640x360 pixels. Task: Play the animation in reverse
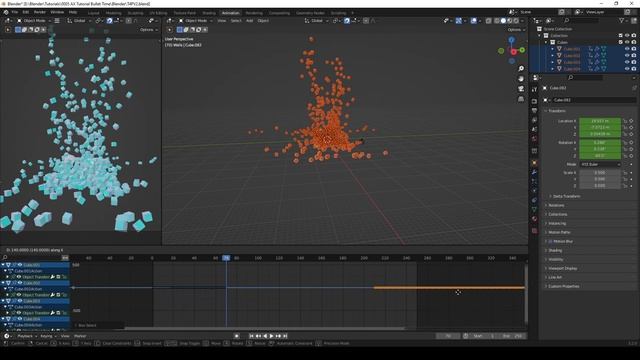click(265, 336)
